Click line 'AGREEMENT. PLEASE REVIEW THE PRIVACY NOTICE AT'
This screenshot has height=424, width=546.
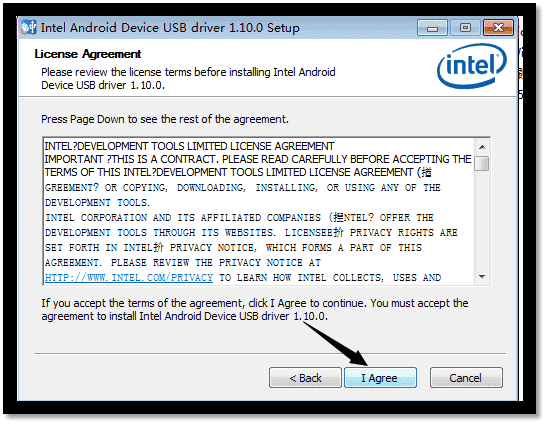coord(183,262)
